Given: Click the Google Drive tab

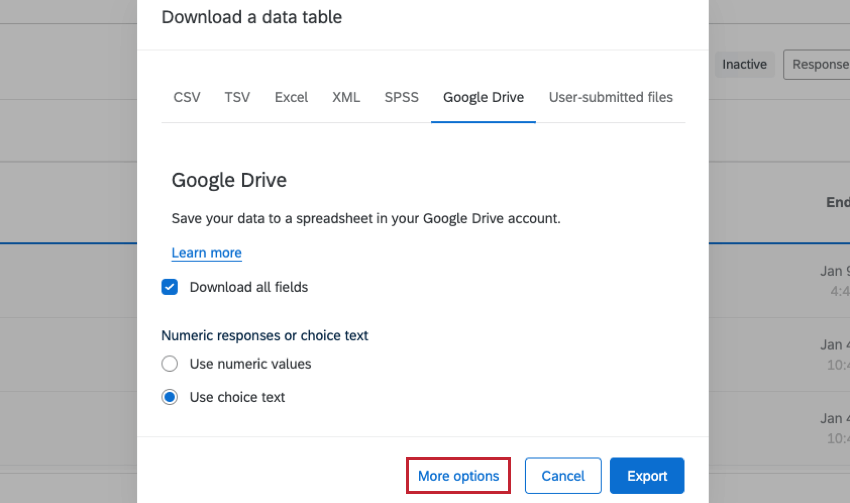Looking at the screenshot, I should coord(483,97).
